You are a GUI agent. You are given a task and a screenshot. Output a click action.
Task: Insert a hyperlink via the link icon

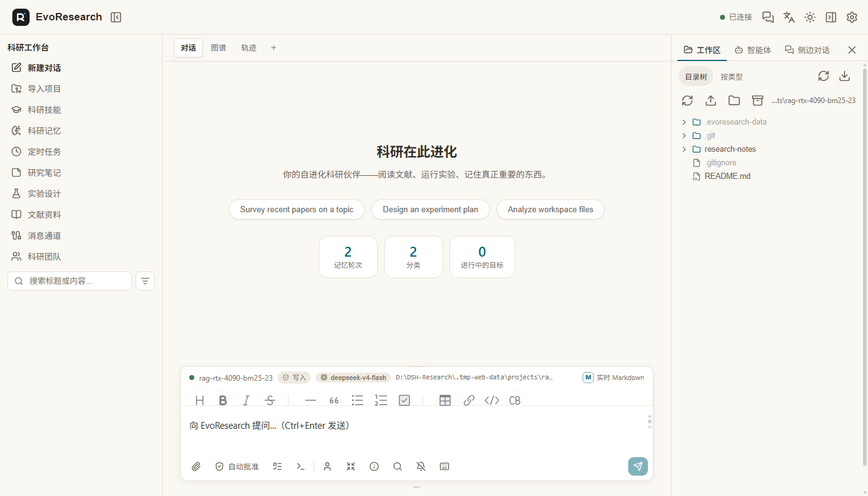pos(469,400)
